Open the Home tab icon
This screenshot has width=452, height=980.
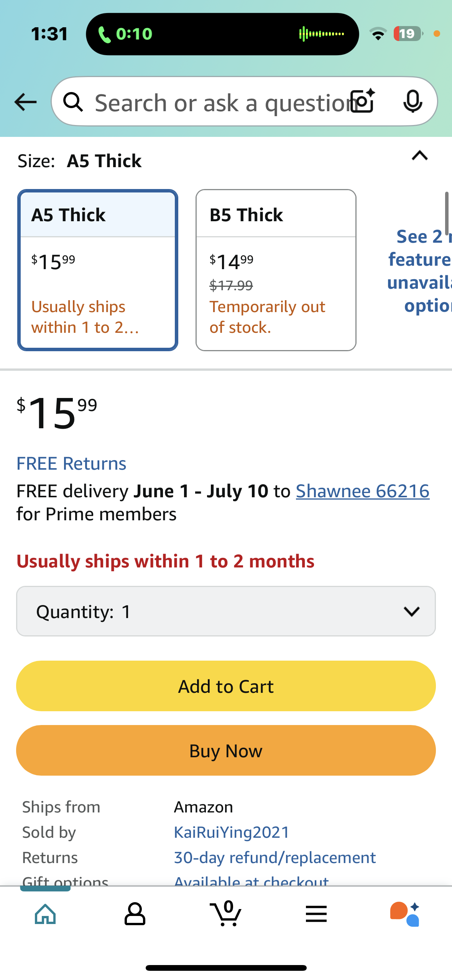[x=45, y=914]
